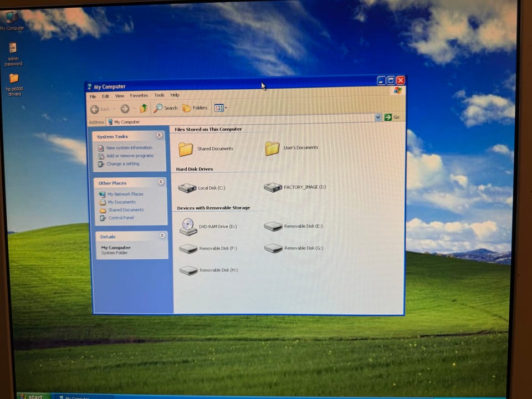Maximize the My Computer window
532x399 pixels.
[x=391, y=80]
